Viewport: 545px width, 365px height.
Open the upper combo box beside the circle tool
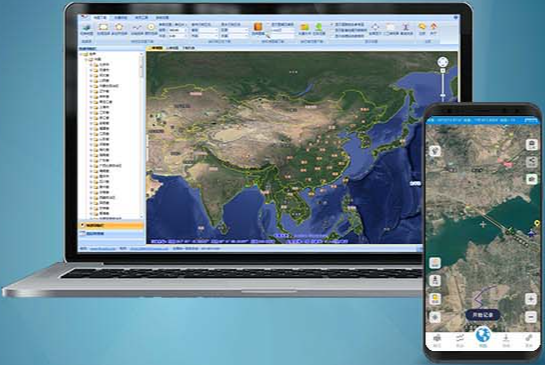coord(177,30)
